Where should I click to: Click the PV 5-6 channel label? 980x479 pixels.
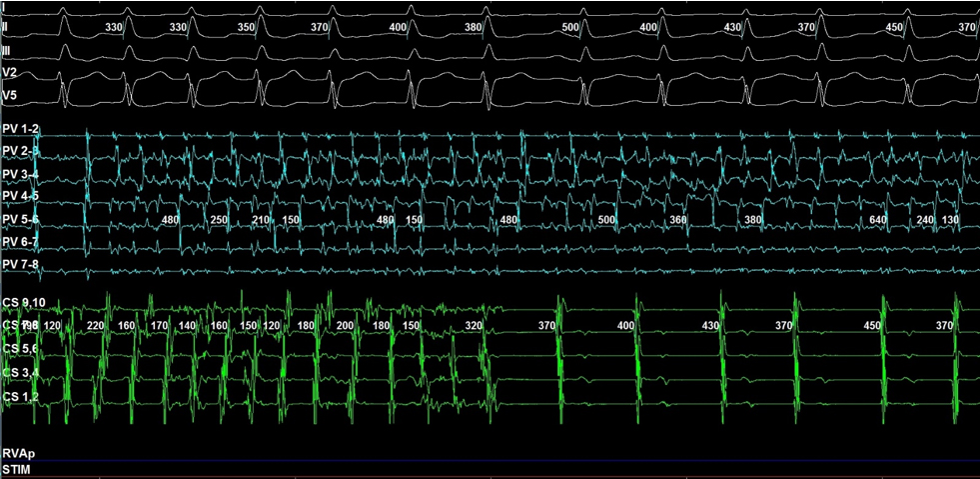[x=20, y=219]
